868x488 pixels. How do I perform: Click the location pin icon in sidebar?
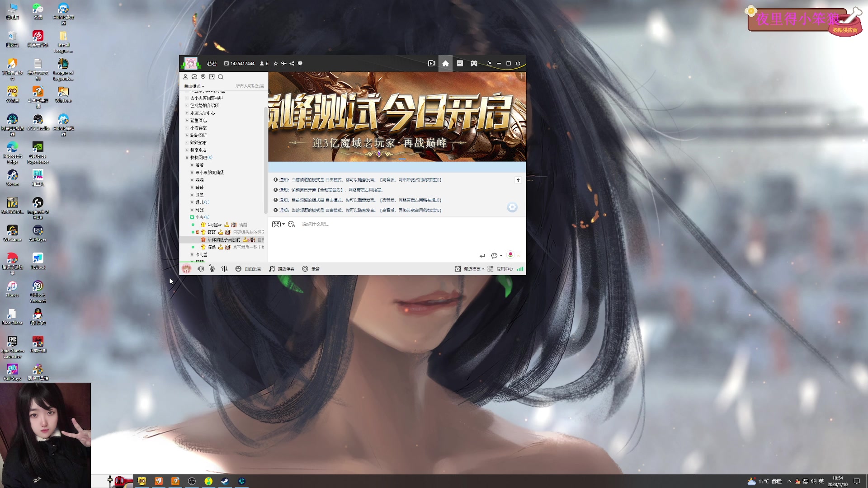pos(203,77)
